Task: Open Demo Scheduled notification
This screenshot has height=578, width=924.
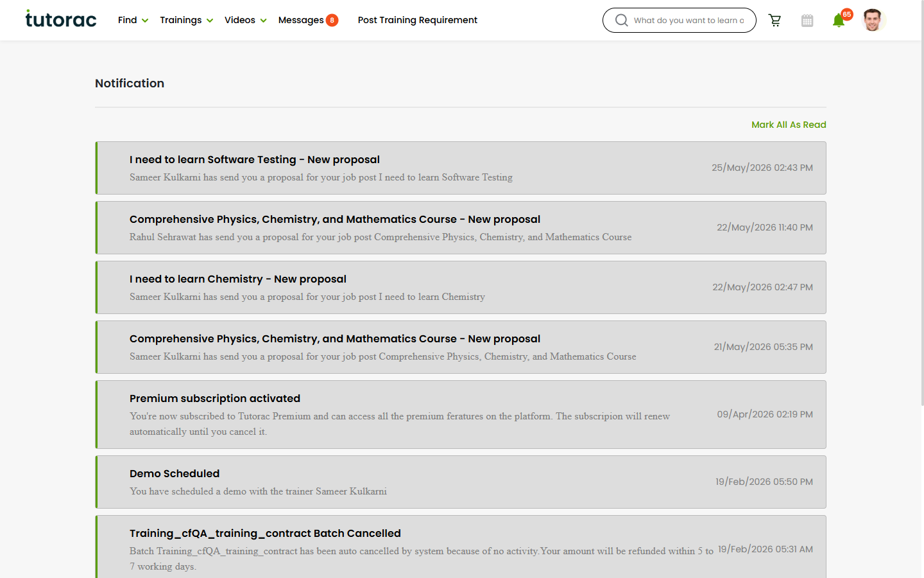Action: [461, 482]
